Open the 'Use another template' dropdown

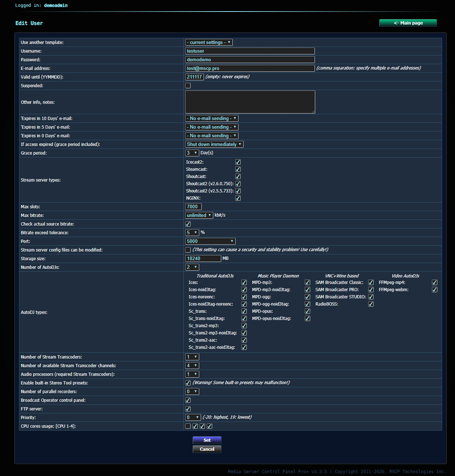point(209,42)
